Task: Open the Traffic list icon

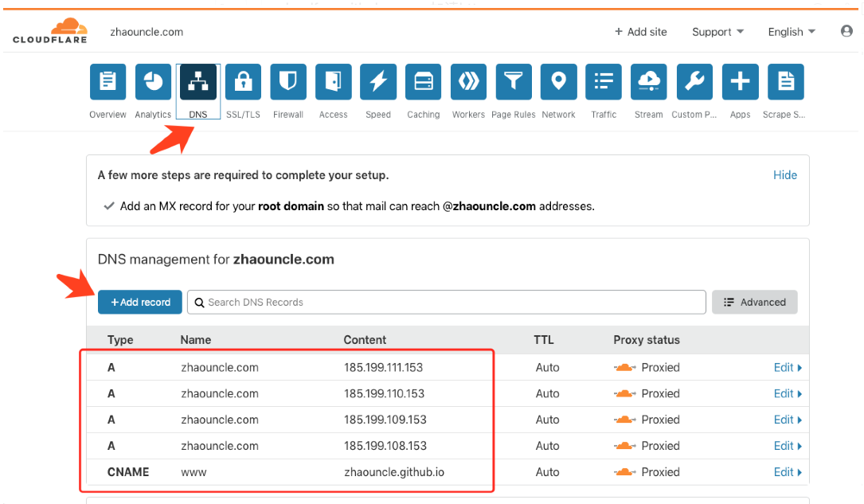Action: click(604, 82)
